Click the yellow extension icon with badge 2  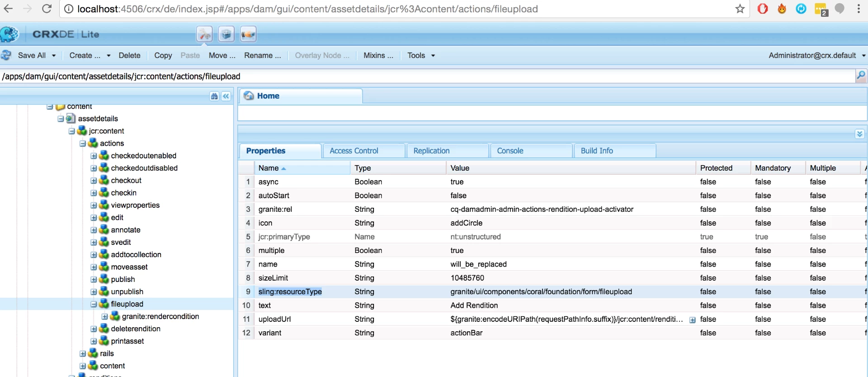coord(821,10)
